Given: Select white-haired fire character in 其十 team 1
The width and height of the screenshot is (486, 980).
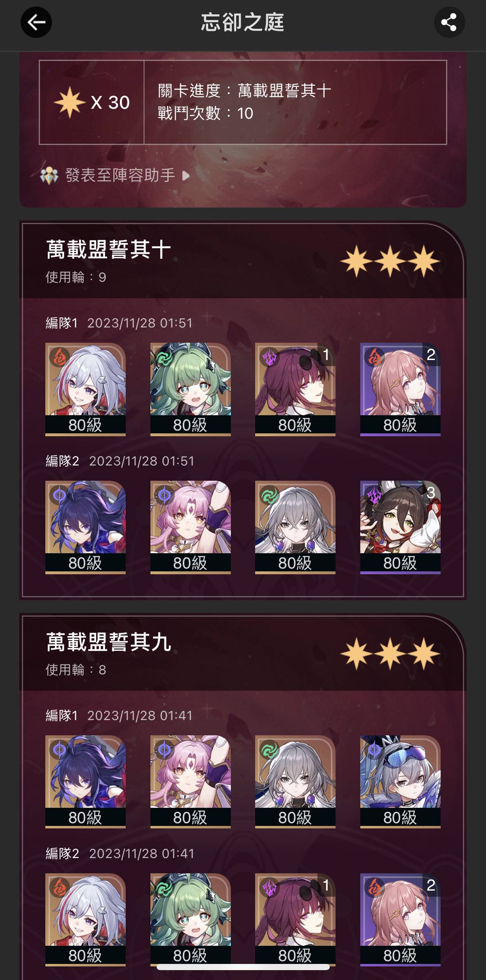Looking at the screenshot, I should pyautogui.click(x=85, y=389).
